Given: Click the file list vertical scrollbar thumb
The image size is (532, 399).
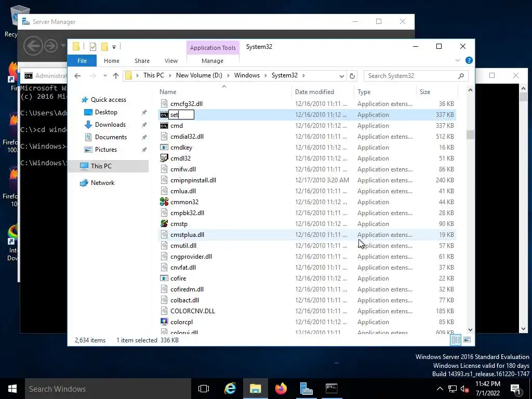Looking at the screenshot, I should (x=470, y=135).
